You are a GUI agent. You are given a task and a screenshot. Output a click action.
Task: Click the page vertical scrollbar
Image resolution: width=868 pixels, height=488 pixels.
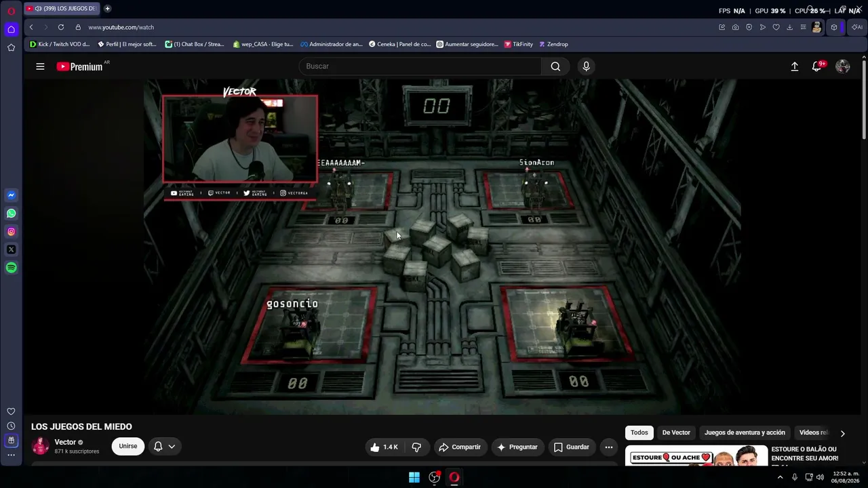click(x=864, y=100)
